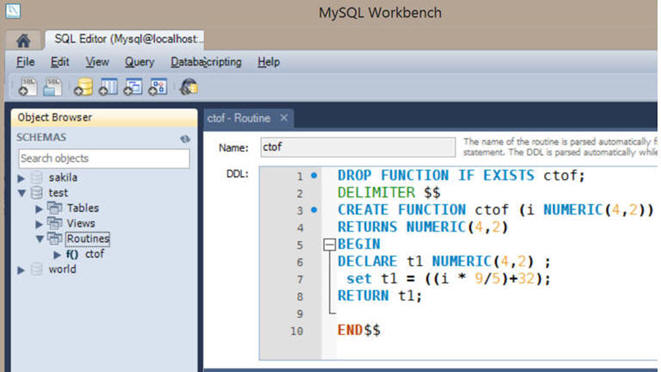Click the DROP FUNCTION IF EXISTS line
The image size is (661, 372).
(461, 175)
